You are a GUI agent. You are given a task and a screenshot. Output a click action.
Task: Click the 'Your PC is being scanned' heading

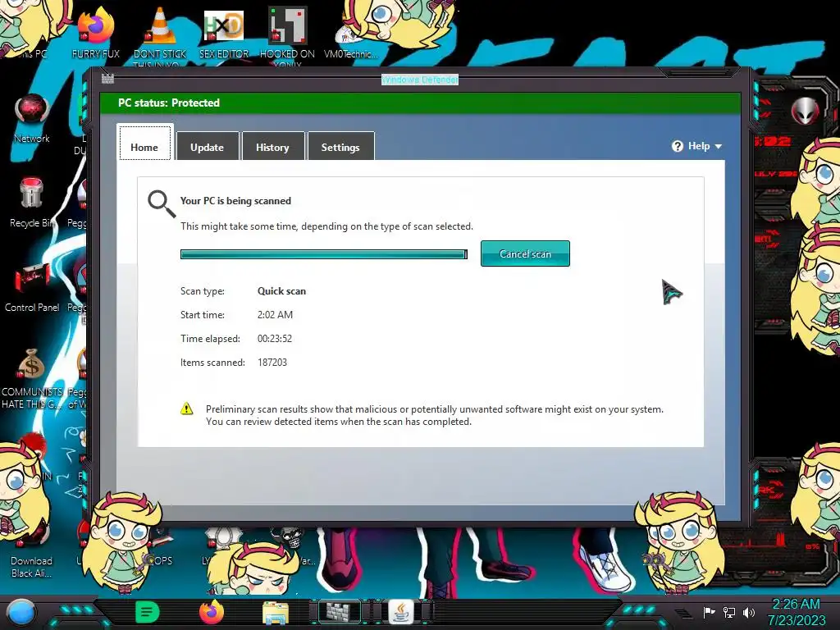(235, 201)
